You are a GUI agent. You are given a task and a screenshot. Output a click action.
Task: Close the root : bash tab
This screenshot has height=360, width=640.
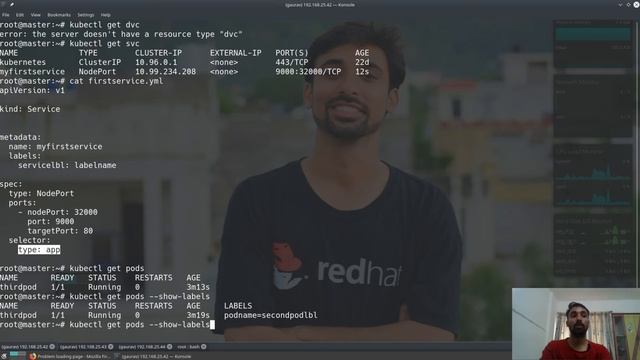pos(203,347)
